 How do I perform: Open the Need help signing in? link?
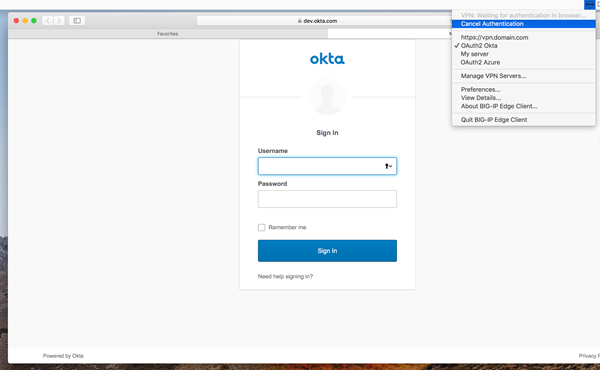(x=285, y=276)
